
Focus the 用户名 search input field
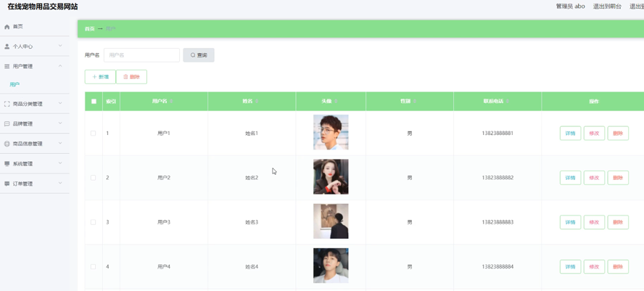141,55
